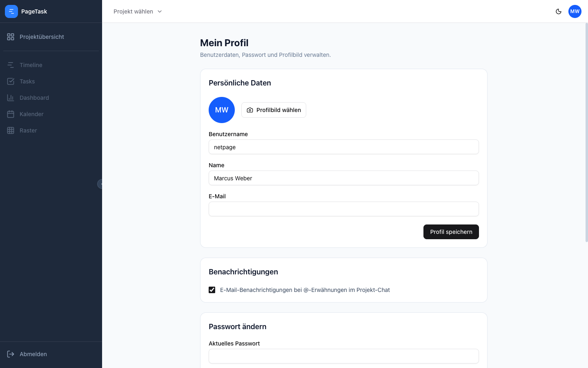This screenshot has height=368, width=588.
Task: Focus the E-Mail input field
Action: [x=343, y=209]
